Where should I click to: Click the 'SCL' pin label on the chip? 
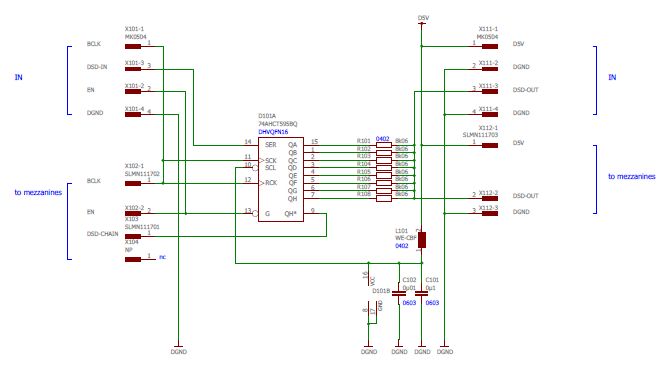(271, 168)
